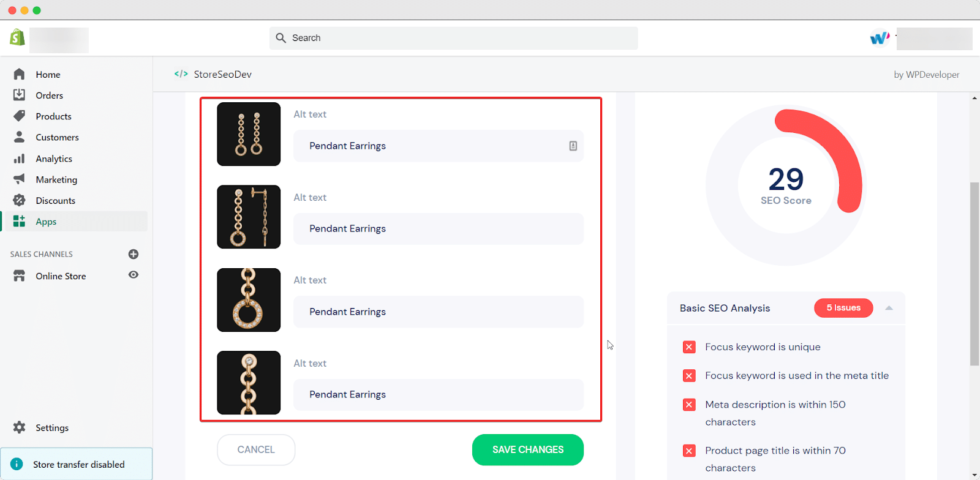The width and height of the screenshot is (980, 480).
Task: Click failed icon for Product page title check
Action: pyautogui.click(x=689, y=451)
